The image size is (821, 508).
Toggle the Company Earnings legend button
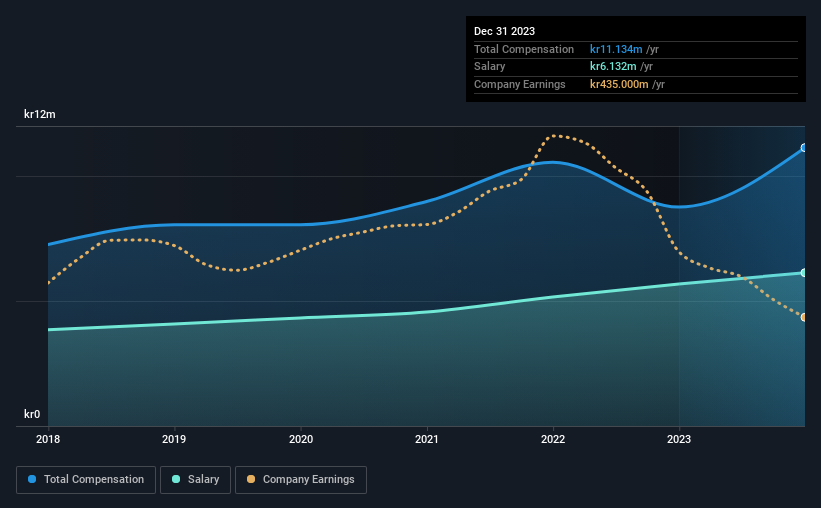coord(301,480)
